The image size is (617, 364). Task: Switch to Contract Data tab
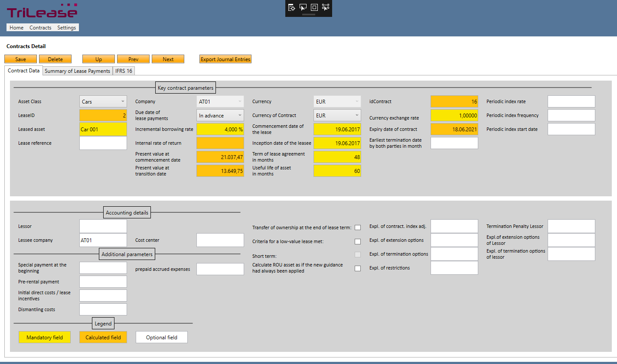(23, 71)
